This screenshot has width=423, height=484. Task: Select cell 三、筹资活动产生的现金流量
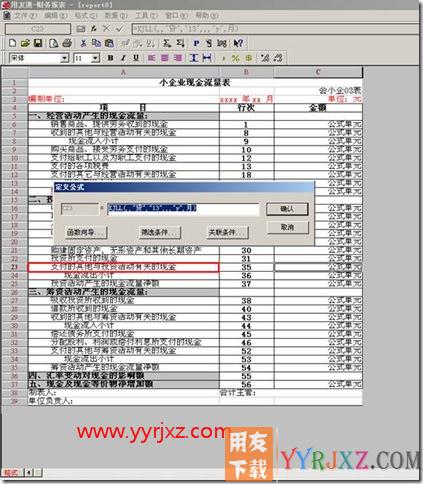click(x=123, y=292)
